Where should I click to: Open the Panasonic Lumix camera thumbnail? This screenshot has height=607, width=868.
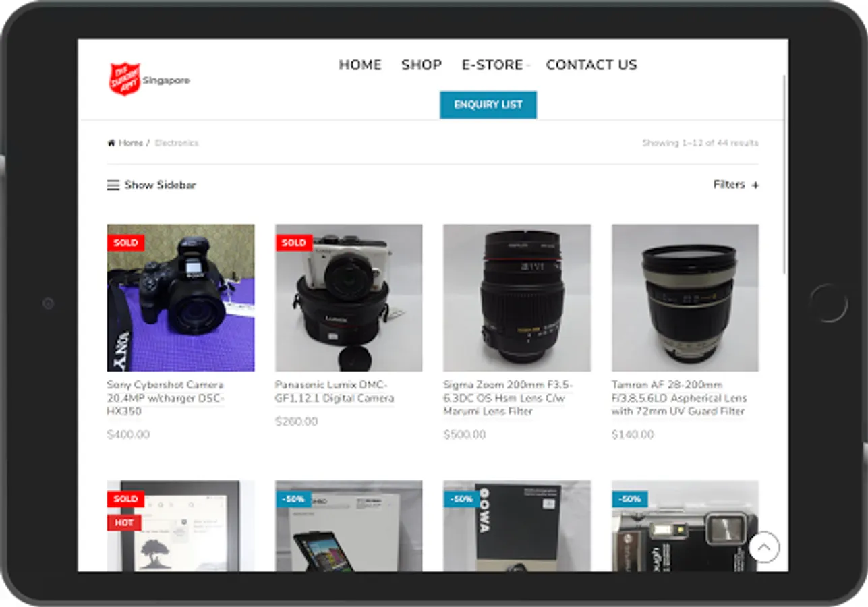pos(349,297)
